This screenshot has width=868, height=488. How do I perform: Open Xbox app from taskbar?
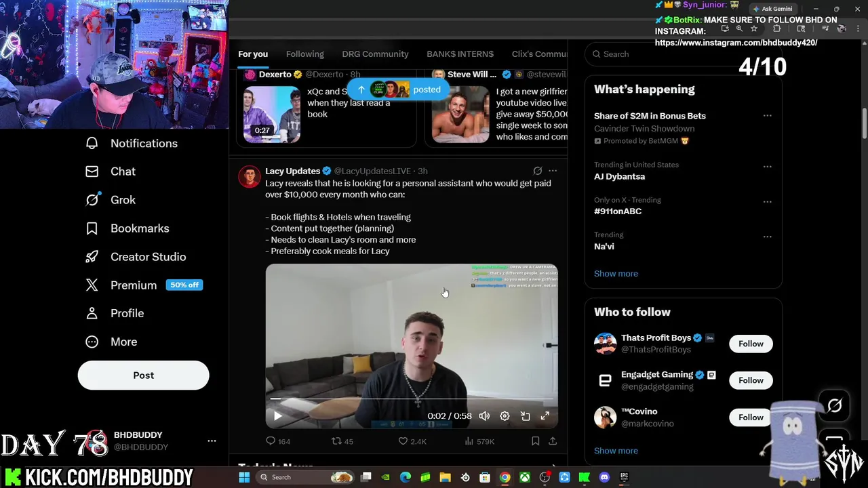pos(525,477)
